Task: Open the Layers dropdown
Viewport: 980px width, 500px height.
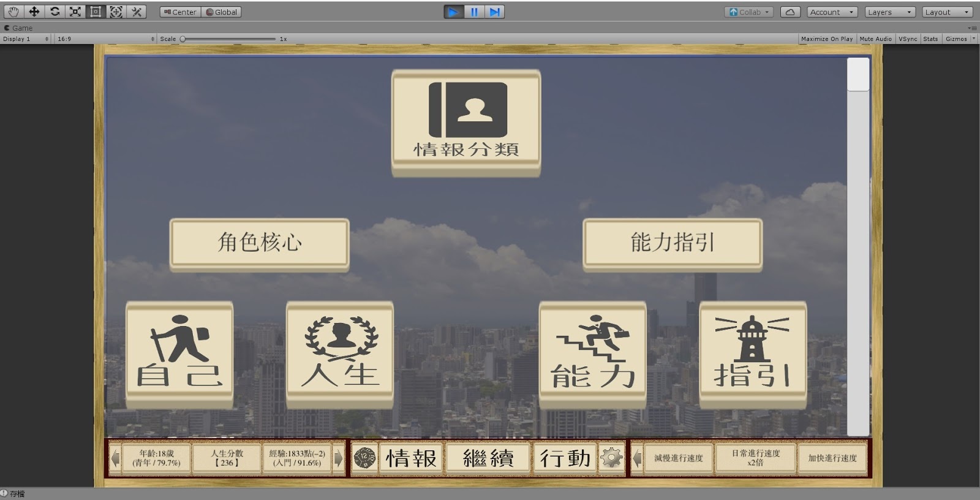Action: pos(890,12)
